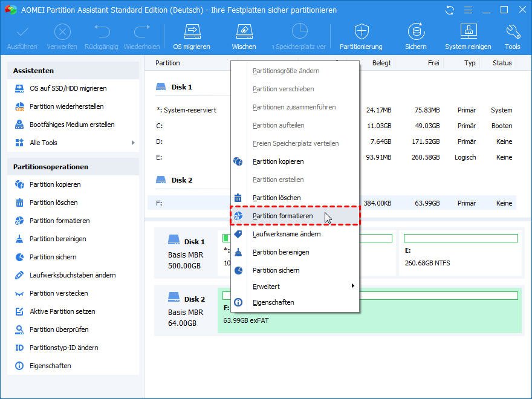
Task: Click Aktive Partition setzen in the sidebar
Action: pos(73,311)
